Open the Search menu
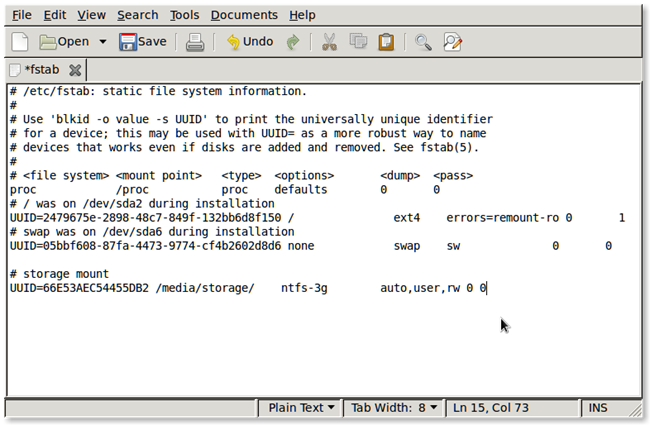 click(138, 15)
